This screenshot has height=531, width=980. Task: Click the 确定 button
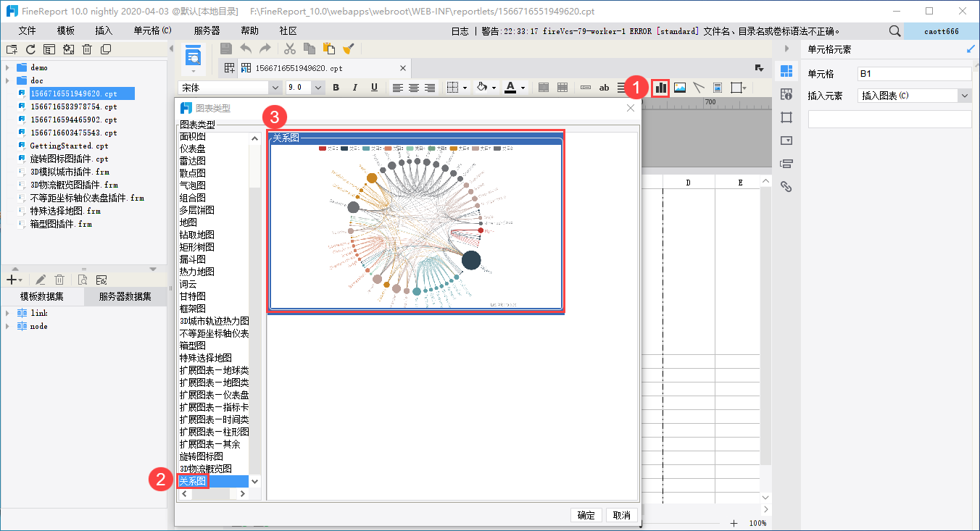point(586,515)
